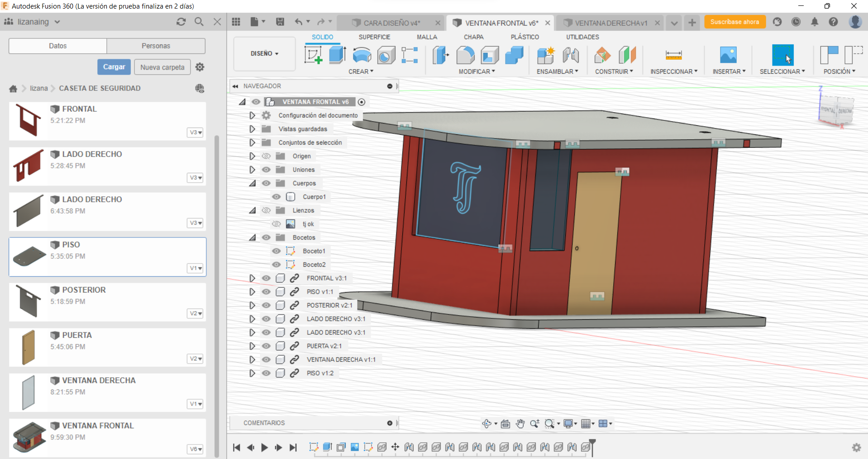Click the Cargar button
The image size is (868, 459).
[114, 67]
